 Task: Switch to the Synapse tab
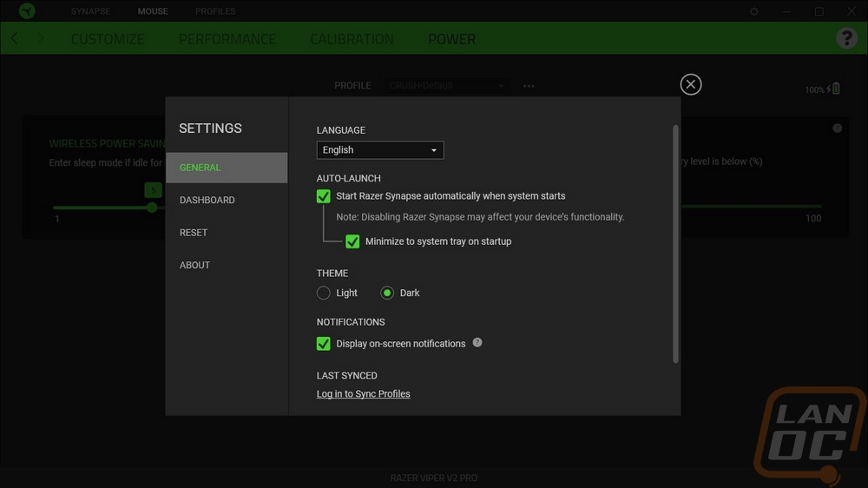pyautogui.click(x=90, y=11)
